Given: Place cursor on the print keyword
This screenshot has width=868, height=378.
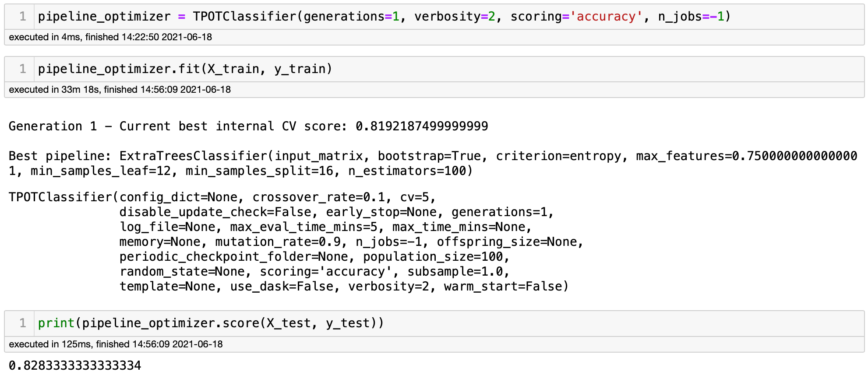Looking at the screenshot, I should pos(56,323).
